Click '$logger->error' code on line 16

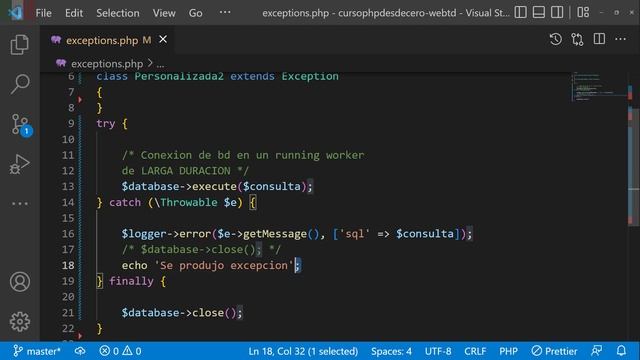tap(166, 234)
